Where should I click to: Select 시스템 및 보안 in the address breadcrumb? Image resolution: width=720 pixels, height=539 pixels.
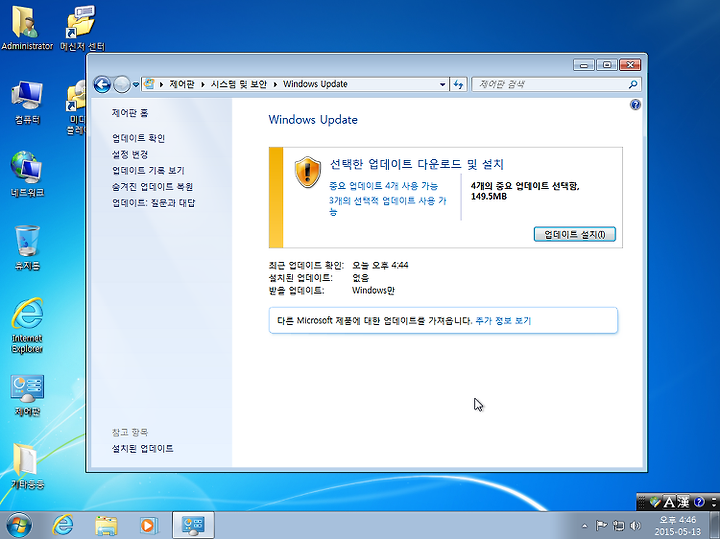click(238, 84)
